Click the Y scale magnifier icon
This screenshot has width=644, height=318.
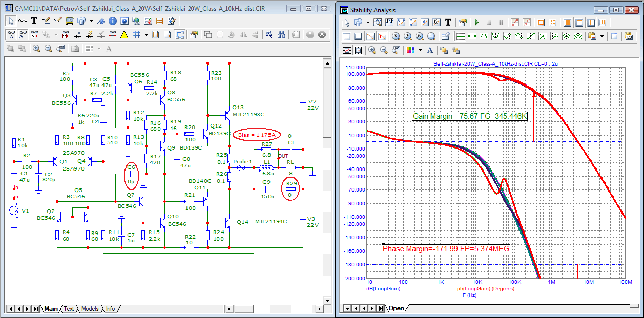pos(408,36)
